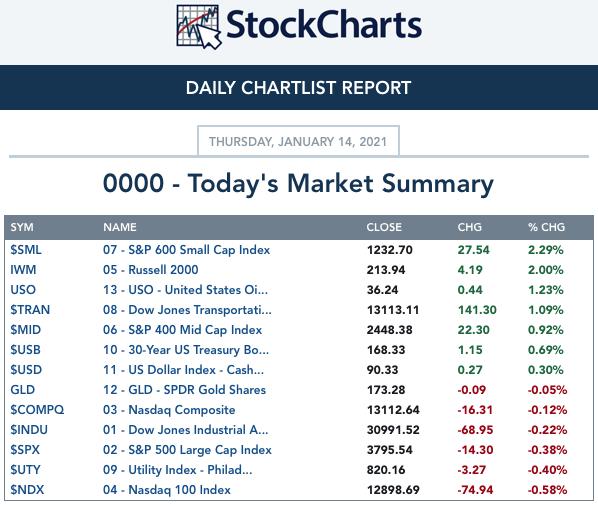
Task: Click the S&P 500 Large Cap Index link
Action: tap(187, 450)
